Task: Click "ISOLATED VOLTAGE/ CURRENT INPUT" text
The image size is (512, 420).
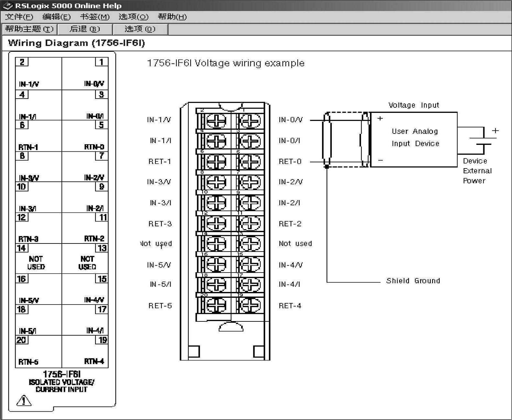Action: click(61, 386)
